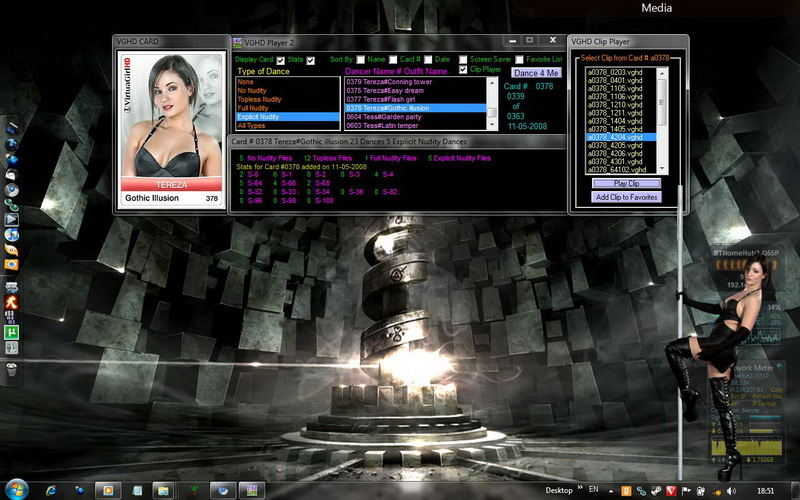
Task: Open Internet Explorer from taskbar
Action: pos(51,491)
